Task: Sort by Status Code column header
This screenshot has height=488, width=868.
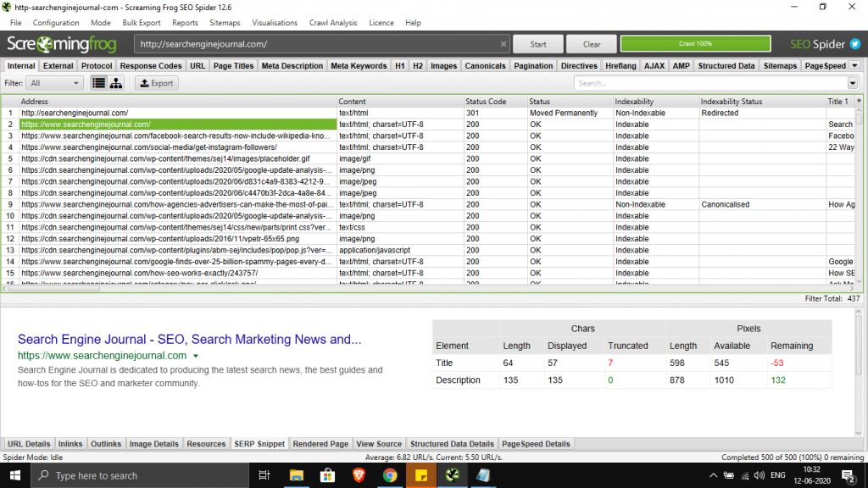Action: point(495,102)
